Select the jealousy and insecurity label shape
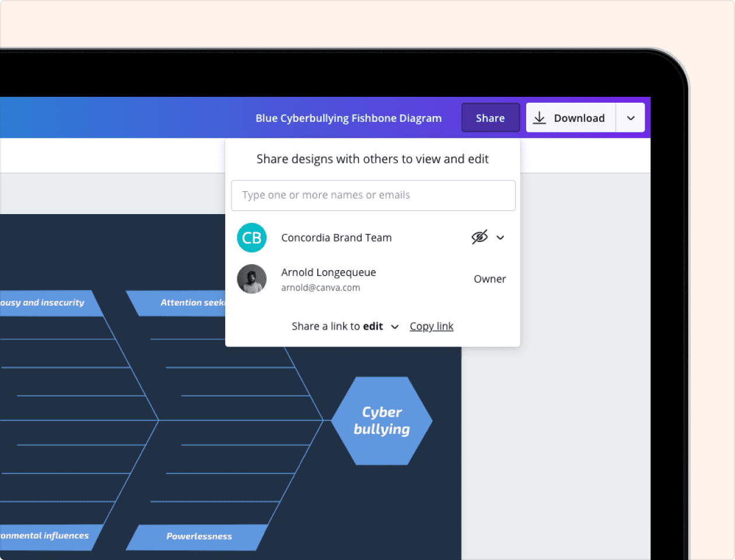Viewport: 735px width, 560px height. click(x=48, y=303)
